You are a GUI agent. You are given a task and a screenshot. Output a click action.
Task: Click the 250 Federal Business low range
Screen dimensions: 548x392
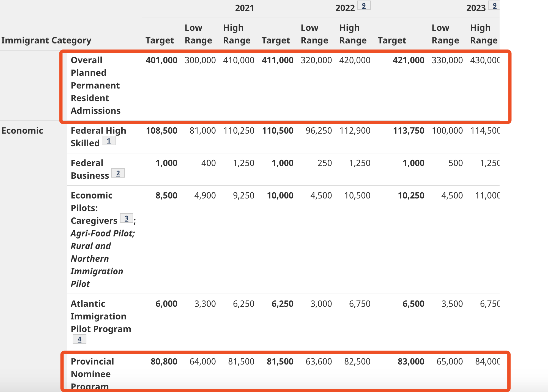pos(325,163)
